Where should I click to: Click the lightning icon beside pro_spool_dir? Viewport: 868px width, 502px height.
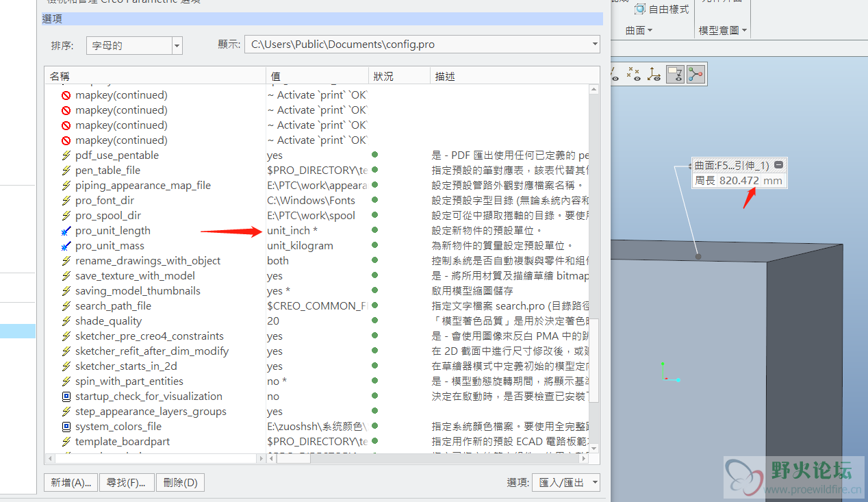66,216
